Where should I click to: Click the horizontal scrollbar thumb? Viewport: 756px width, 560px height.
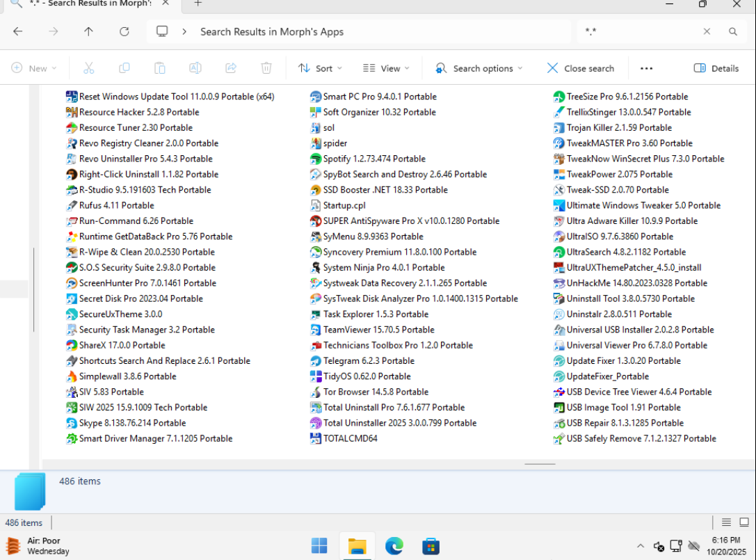pyautogui.click(x=540, y=464)
